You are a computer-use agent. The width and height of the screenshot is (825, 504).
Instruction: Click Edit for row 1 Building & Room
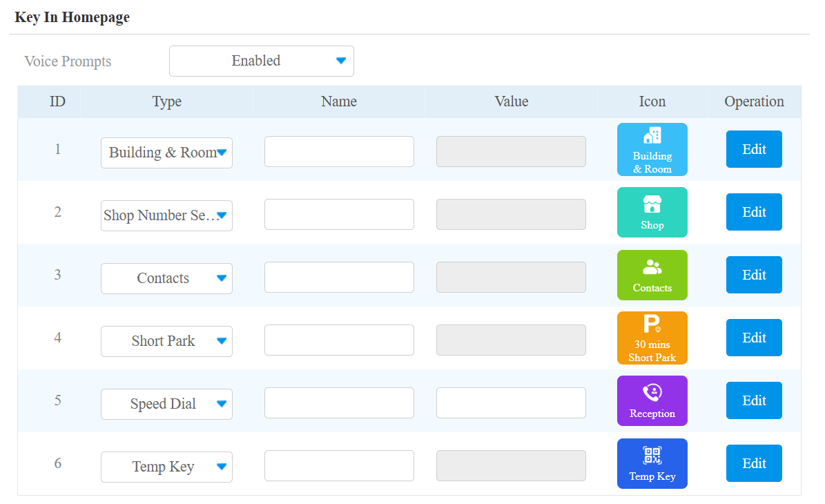754,149
